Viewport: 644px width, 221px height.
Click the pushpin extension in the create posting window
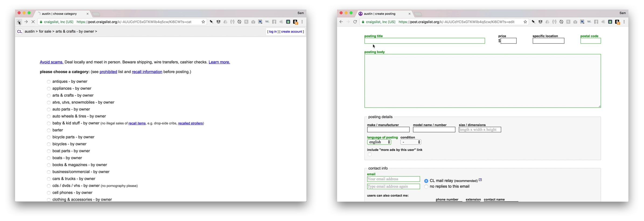coord(534,22)
